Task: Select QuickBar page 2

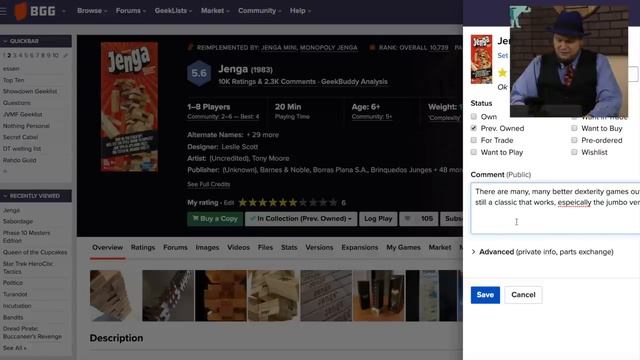Action: [x=9, y=55]
